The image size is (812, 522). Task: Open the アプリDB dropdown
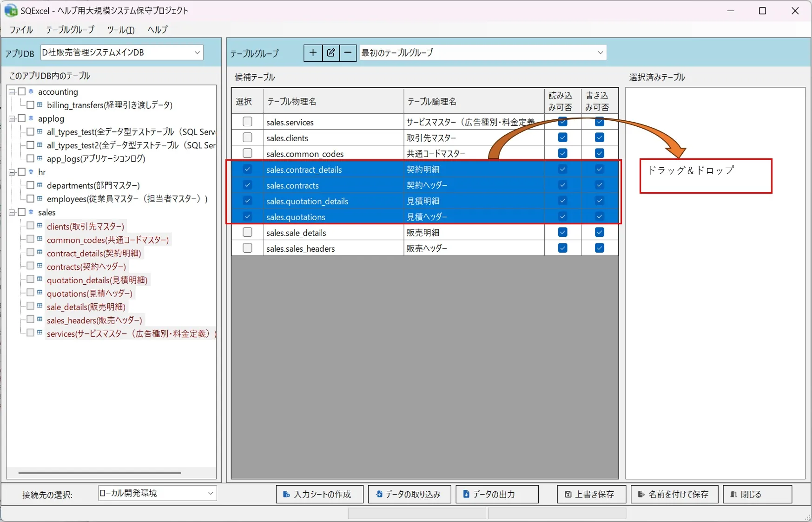point(122,52)
